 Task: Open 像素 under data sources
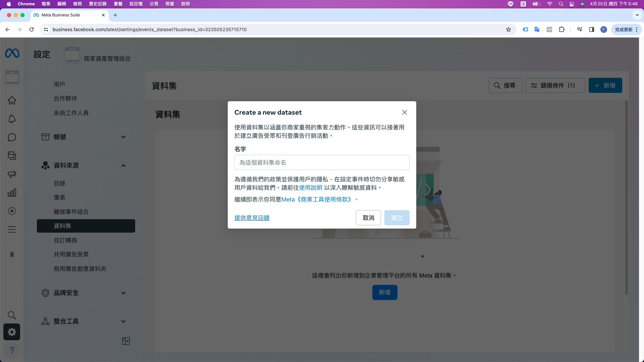pyautogui.click(x=59, y=197)
